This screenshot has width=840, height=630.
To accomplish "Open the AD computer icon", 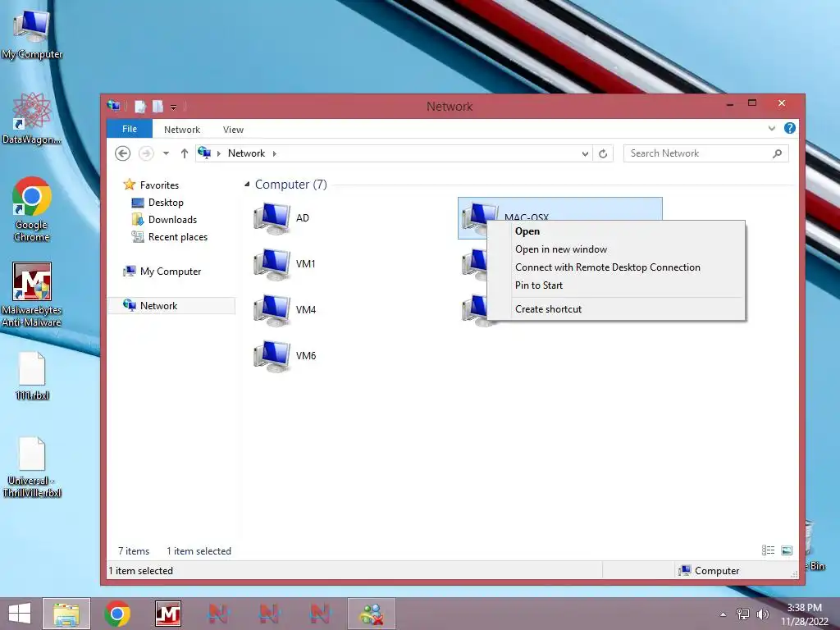I will [272, 218].
